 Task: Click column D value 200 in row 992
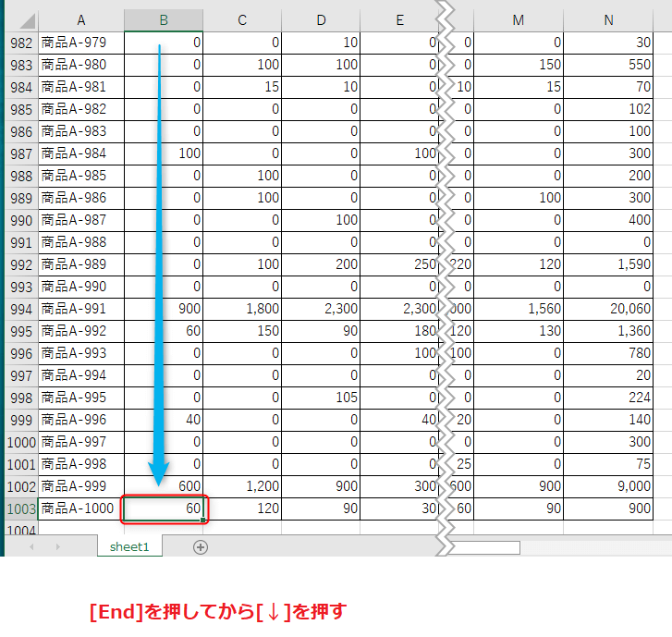321,264
